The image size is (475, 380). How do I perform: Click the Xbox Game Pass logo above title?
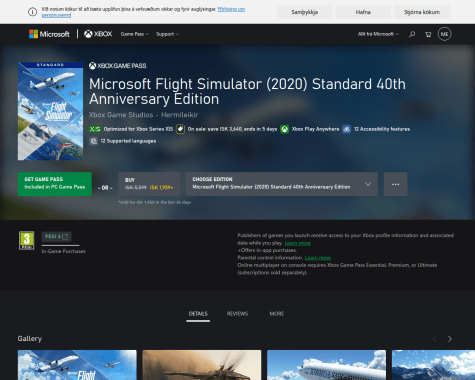[x=117, y=66]
